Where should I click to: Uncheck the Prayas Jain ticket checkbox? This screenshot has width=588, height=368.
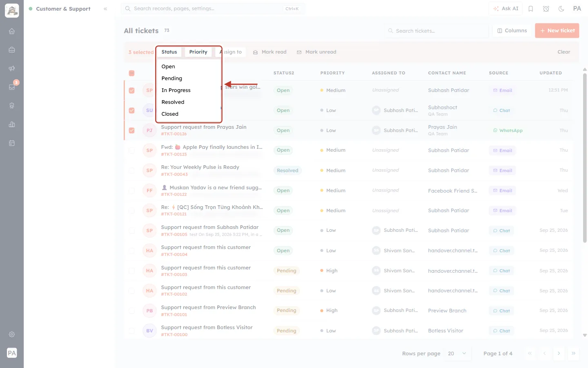pos(131,130)
